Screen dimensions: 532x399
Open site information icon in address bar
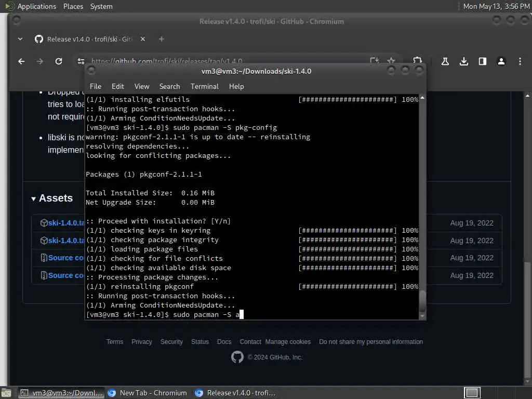[81, 61]
